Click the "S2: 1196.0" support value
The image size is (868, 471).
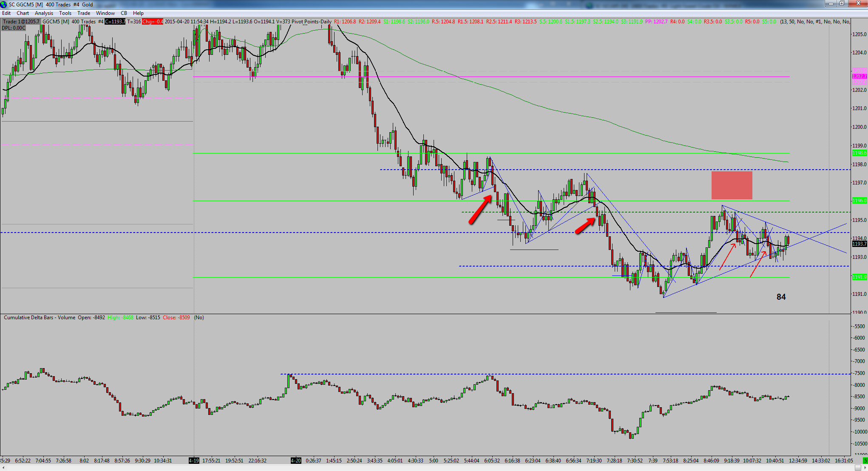tap(419, 22)
